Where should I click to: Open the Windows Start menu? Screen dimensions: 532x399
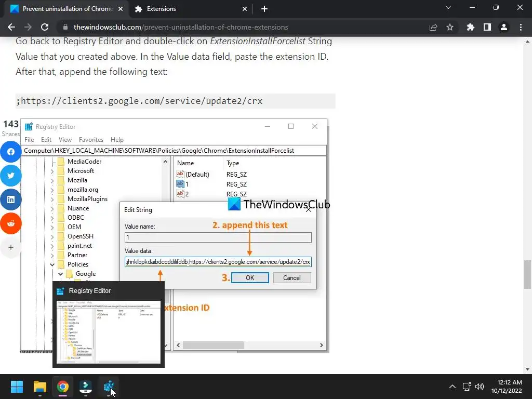coord(17,387)
